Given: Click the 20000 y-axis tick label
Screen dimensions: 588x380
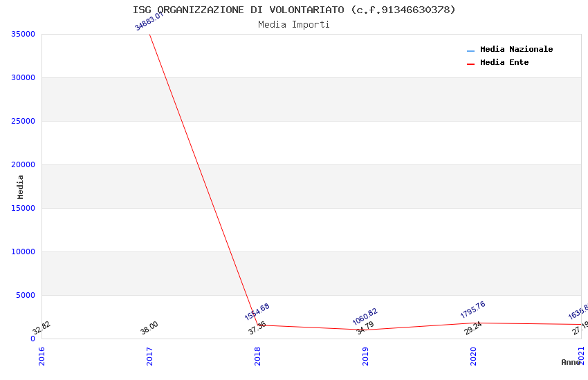Looking at the screenshot, I should (24, 164).
